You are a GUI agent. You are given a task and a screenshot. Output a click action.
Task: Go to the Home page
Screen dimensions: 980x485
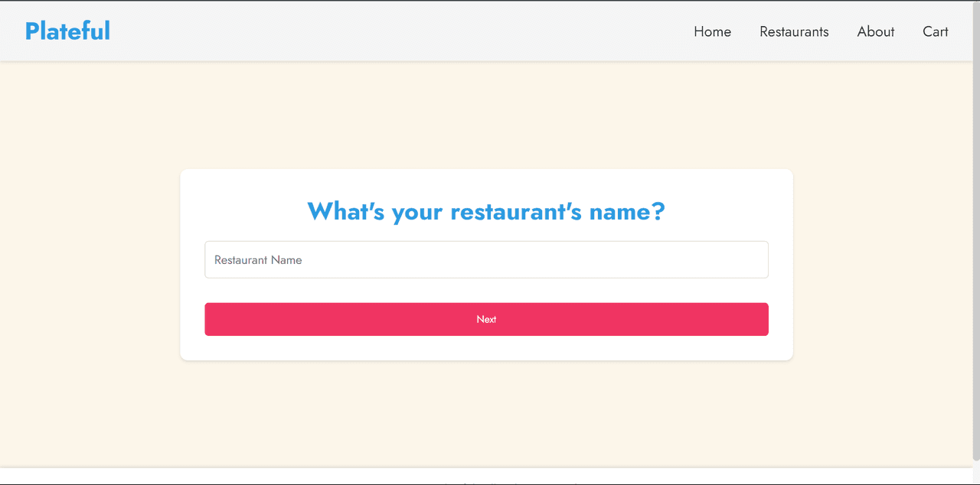tap(712, 31)
